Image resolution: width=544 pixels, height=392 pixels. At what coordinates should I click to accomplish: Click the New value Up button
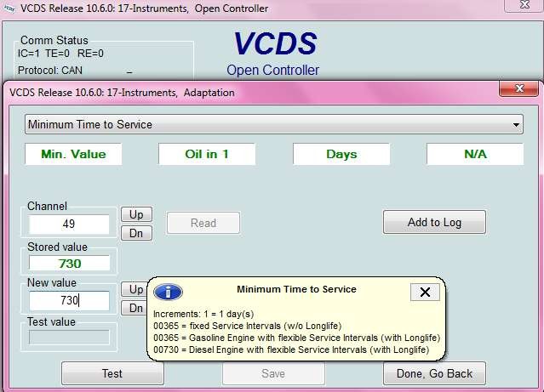pos(135,289)
